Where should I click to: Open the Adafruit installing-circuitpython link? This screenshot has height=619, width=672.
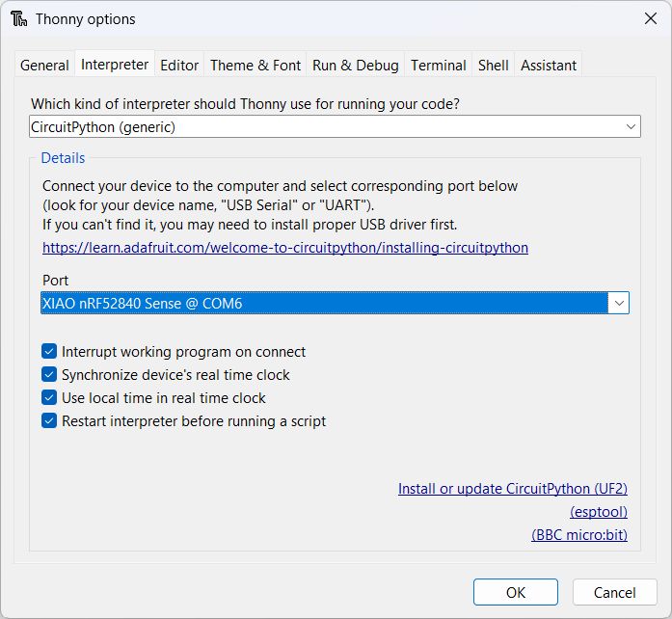pos(285,248)
